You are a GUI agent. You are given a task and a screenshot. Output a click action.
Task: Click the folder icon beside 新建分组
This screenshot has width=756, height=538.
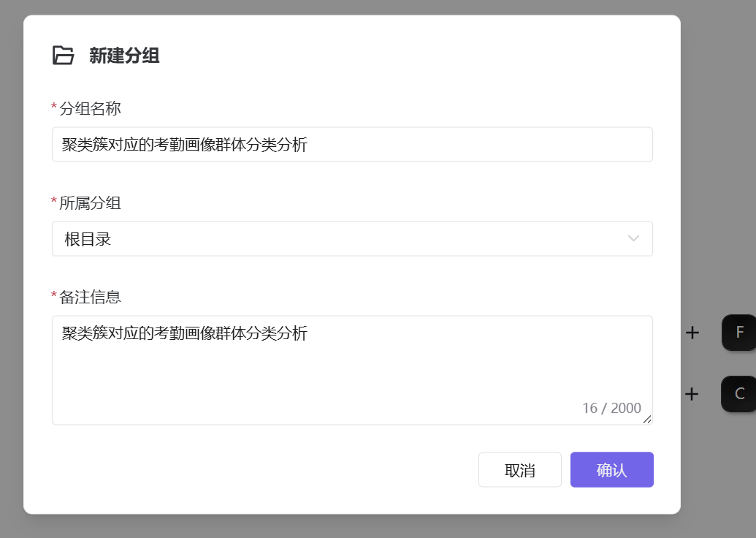point(63,55)
